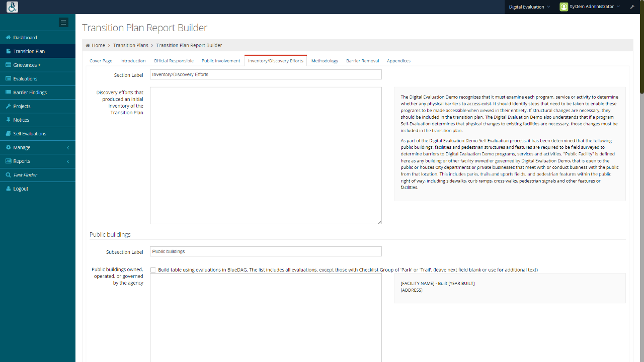Click the Grievances icon in sidebar

click(9, 65)
